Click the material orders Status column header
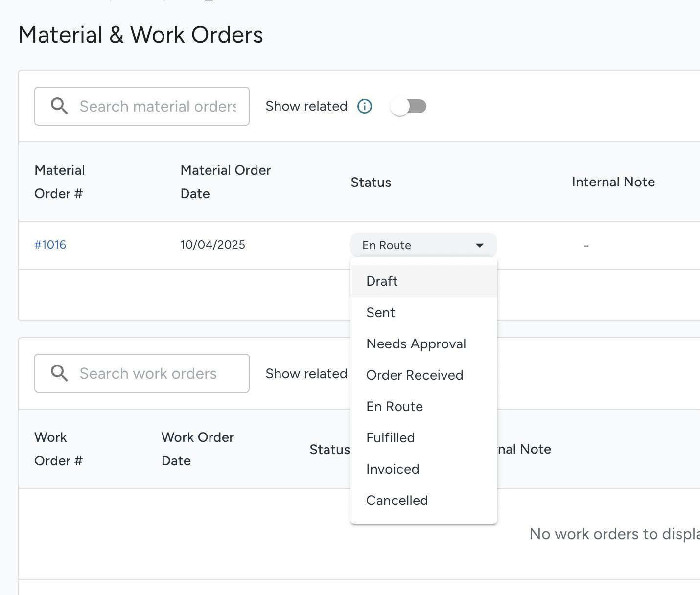This screenshot has width=700, height=595. [371, 183]
